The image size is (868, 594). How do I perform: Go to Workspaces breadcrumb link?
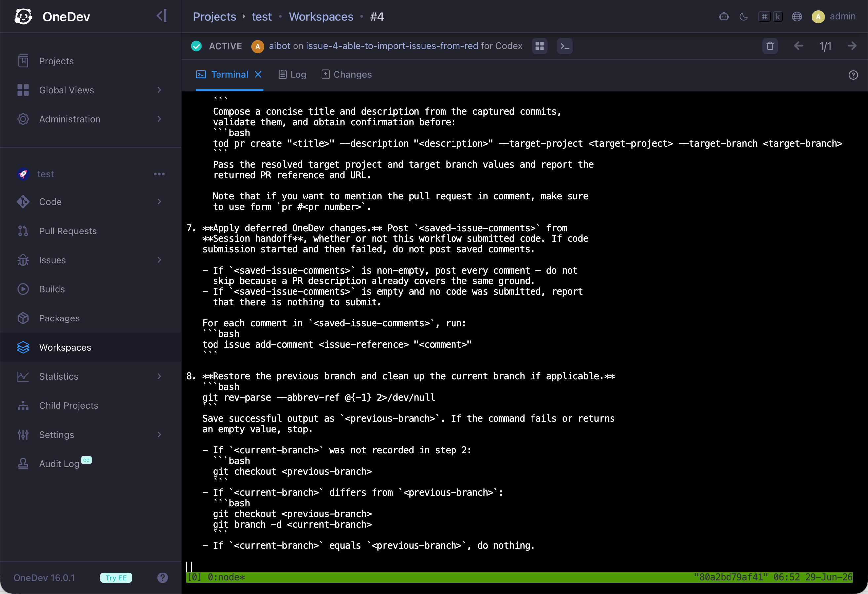point(321,17)
